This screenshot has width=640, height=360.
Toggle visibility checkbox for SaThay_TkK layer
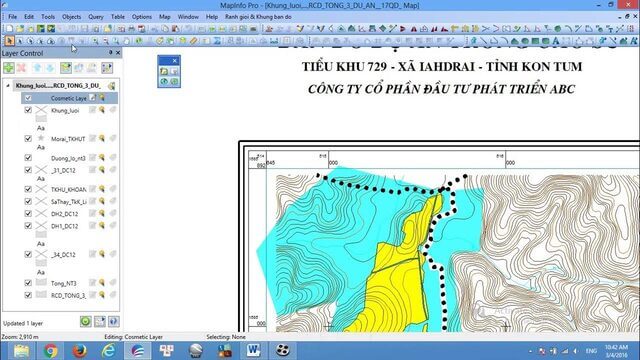point(28,201)
